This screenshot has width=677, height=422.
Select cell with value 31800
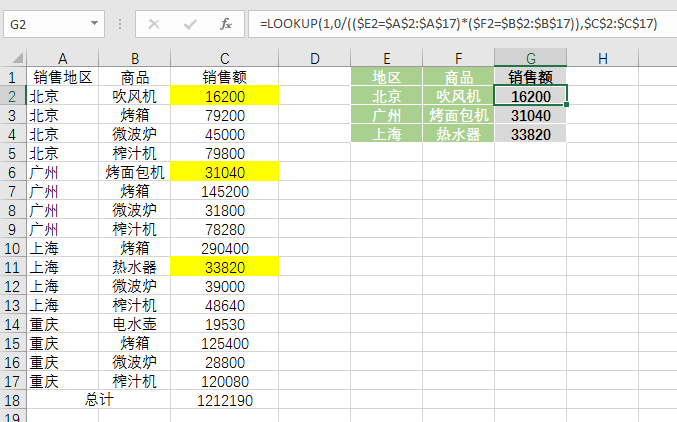(x=225, y=210)
